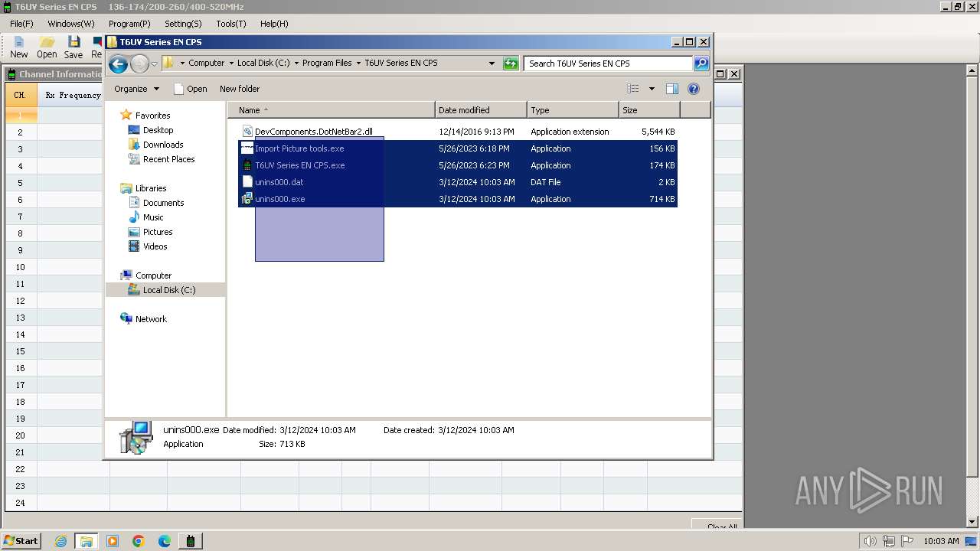Viewport: 980px width, 551px height.
Task: Go back with Explorer back arrow
Action: tap(118, 64)
